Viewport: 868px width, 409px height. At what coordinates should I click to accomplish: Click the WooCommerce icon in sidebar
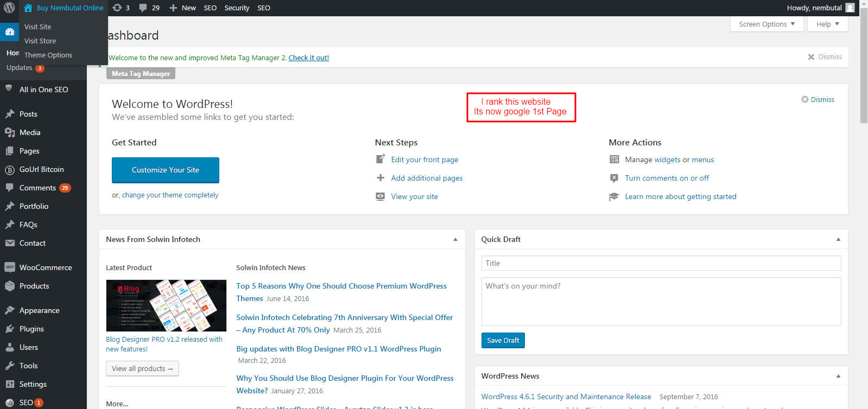click(10, 267)
